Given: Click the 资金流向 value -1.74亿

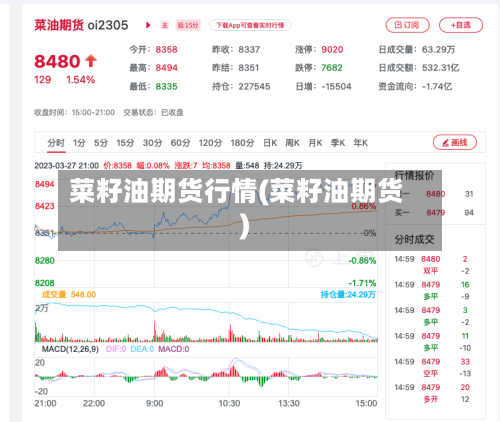Looking at the screenshot, I should coord(437,87).
